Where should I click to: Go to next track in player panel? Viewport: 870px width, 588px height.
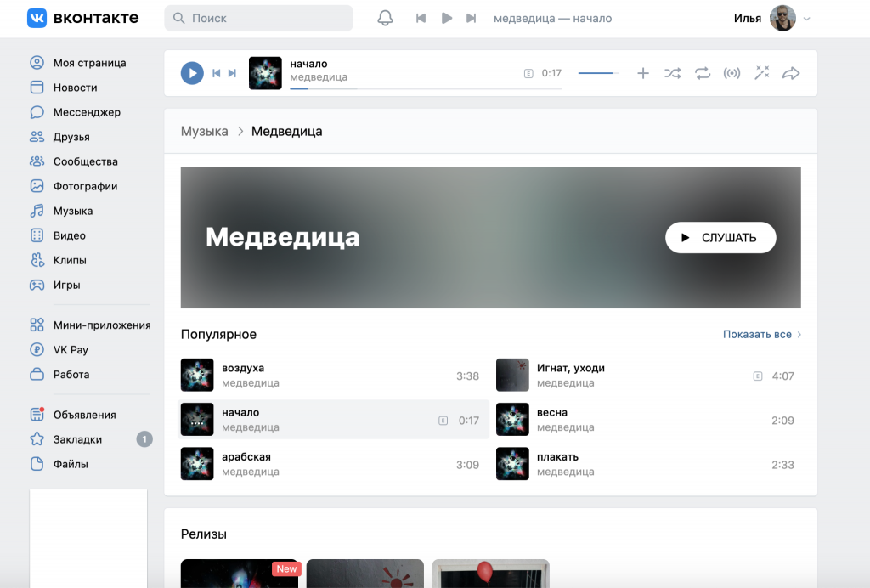click(233, 73)
